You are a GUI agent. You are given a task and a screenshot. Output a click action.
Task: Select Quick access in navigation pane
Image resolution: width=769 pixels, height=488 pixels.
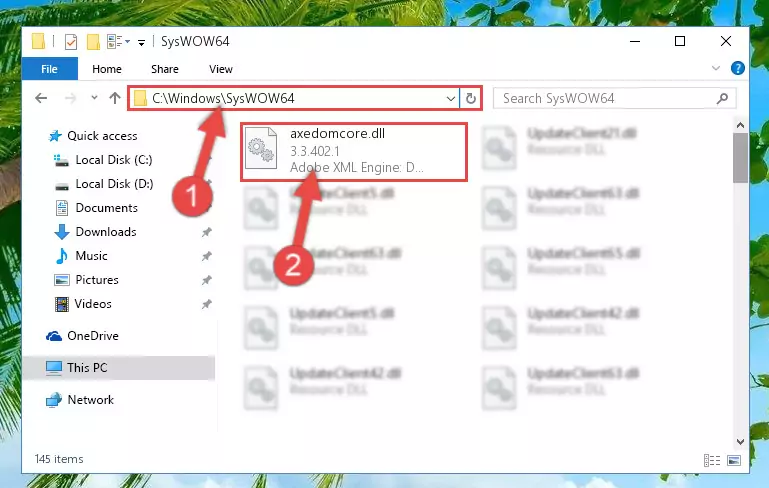tap(102, 136)
